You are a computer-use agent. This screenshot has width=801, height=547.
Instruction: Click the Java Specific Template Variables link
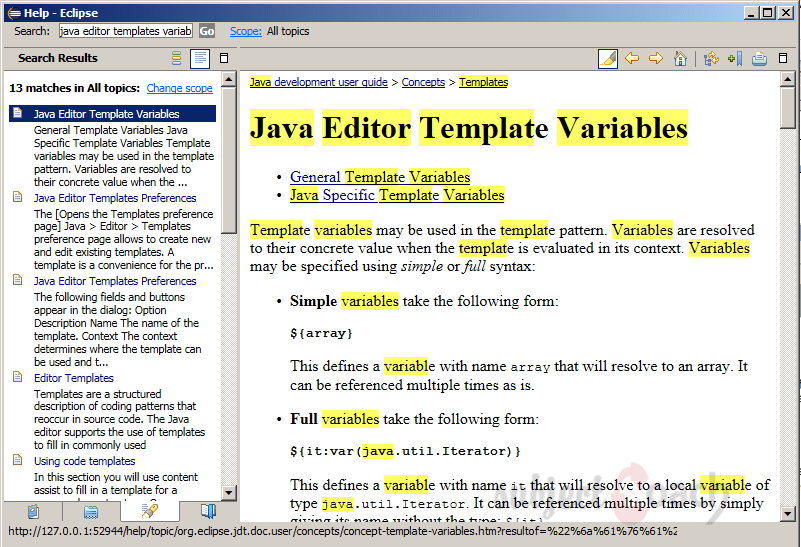[397, 195]
